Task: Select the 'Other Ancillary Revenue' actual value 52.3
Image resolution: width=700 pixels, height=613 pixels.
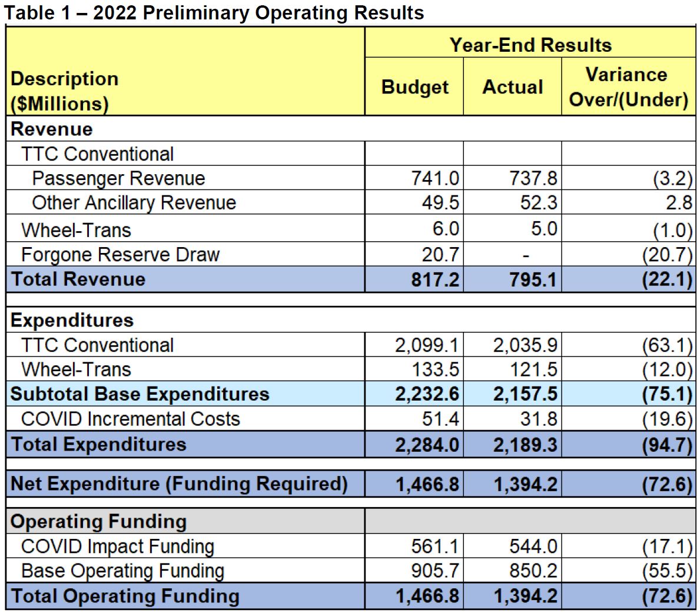Action: tap(533, 202)
